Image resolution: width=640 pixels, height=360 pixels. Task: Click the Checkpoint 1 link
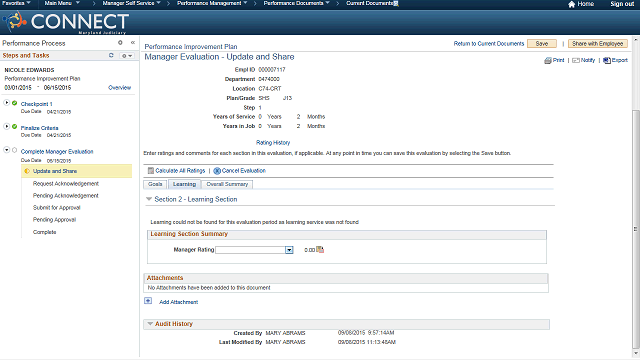[37, 104]
